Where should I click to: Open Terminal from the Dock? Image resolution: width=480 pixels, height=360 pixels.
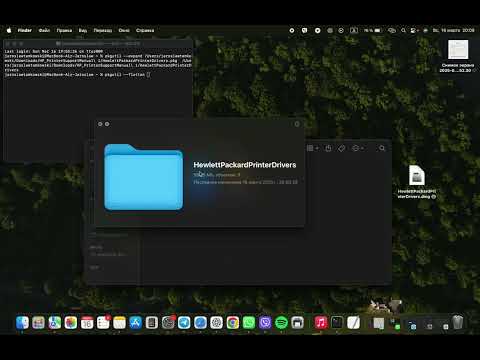337,323
